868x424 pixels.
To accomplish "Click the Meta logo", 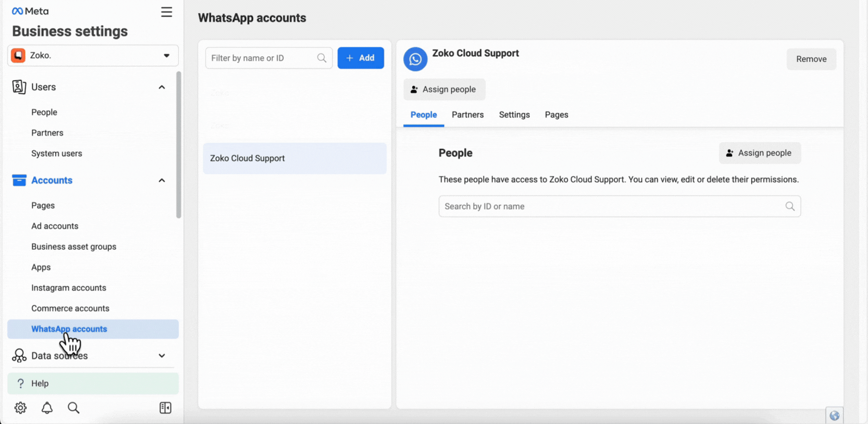I will tap(30, 11).
